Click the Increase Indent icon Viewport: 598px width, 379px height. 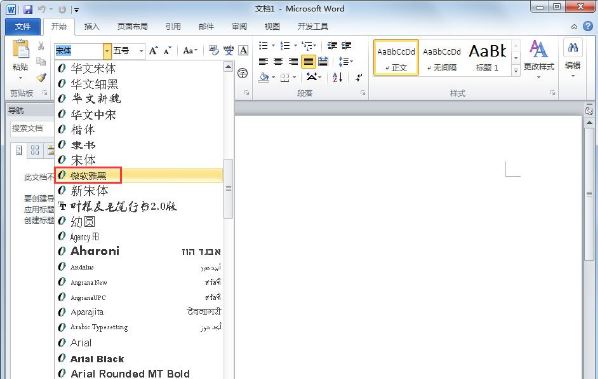[346, 46]
